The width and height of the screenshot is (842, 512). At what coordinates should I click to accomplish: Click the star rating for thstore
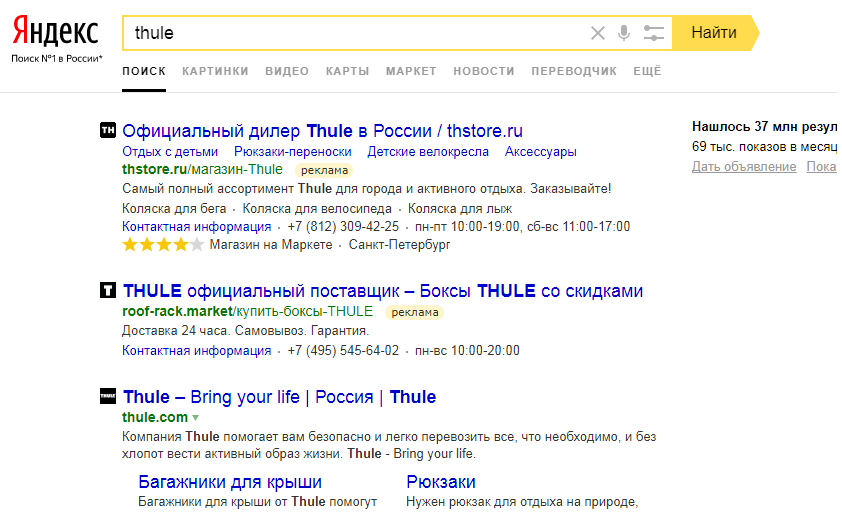pyautogui.click(x=163, y=245)
